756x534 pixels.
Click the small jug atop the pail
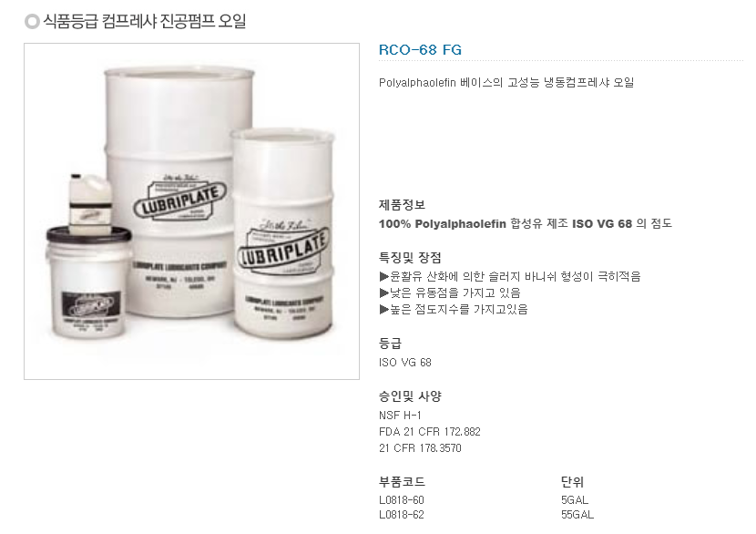pyautogui.click(x=90, y=203)
